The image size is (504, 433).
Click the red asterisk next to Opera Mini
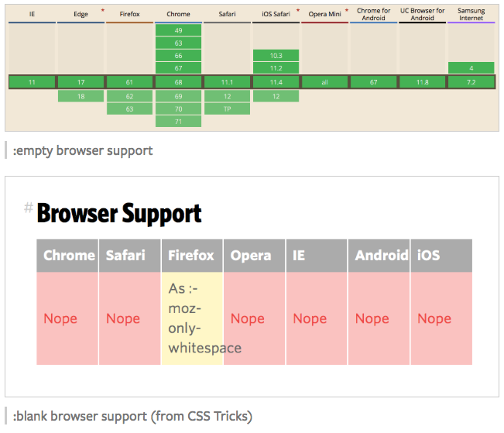click(346, 12)
